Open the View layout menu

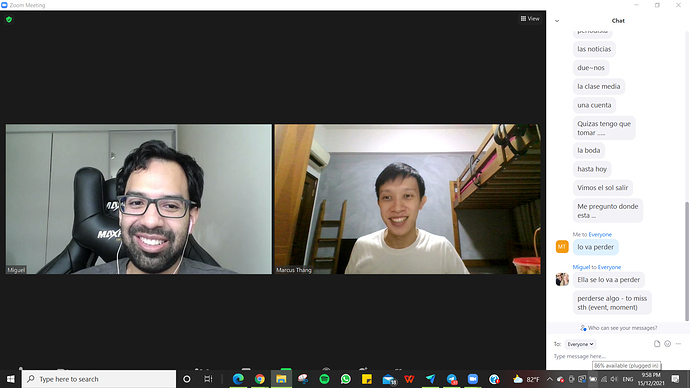(x=530, y=18)
